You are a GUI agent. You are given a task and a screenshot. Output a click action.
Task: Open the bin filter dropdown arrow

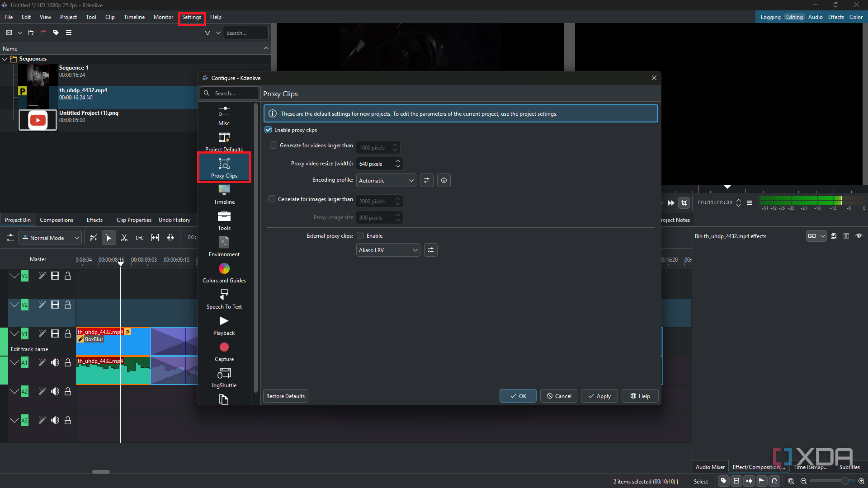click(x=218, y=33)
